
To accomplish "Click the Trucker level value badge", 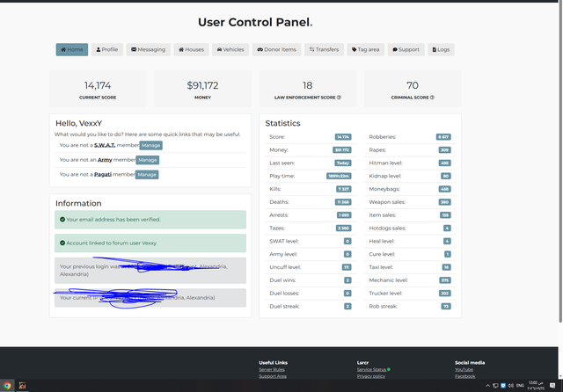I will point(444,294).
